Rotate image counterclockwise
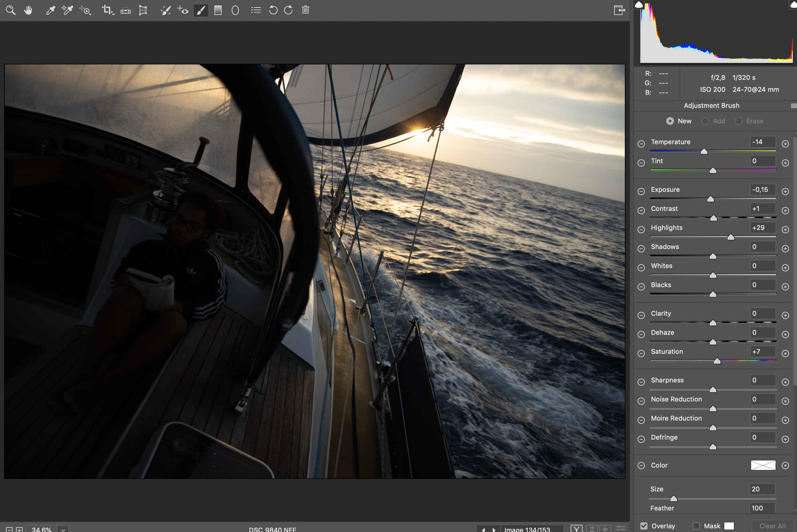797x532 pixels. pos(273,10)
